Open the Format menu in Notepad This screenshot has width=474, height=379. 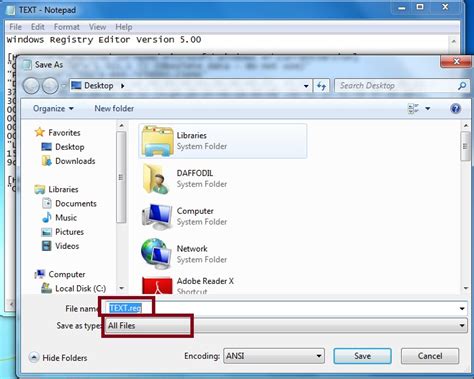pos(67,27)
